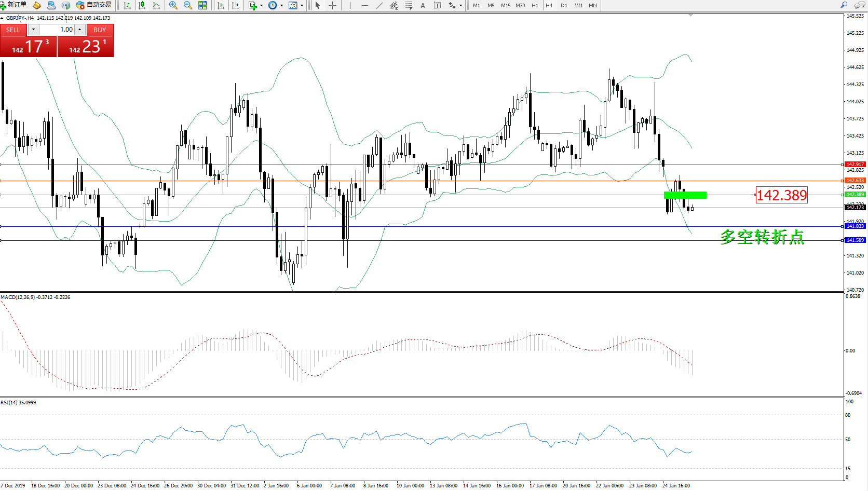Select the horizontal line drawing tool
This screenshot has width=868, height=491.
365,5
